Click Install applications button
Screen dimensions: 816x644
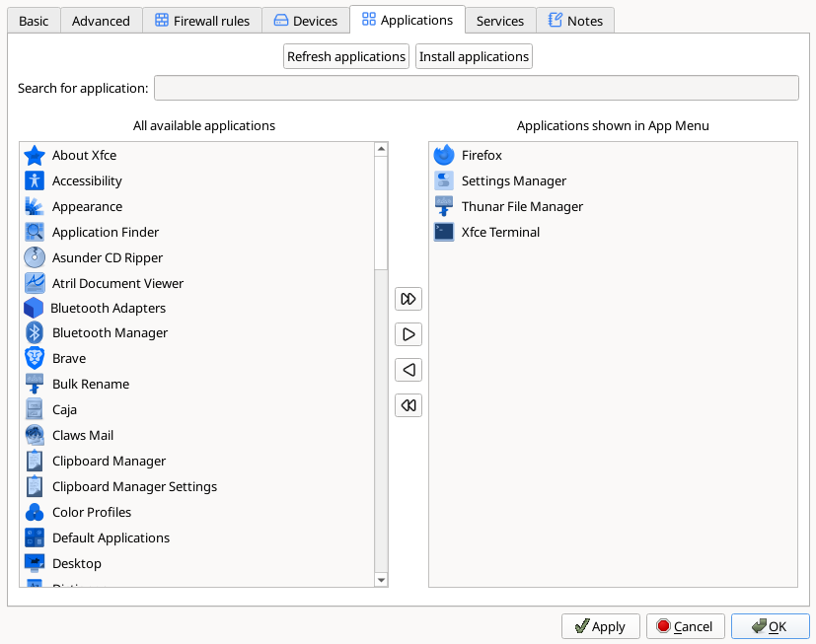pos(474,56)
